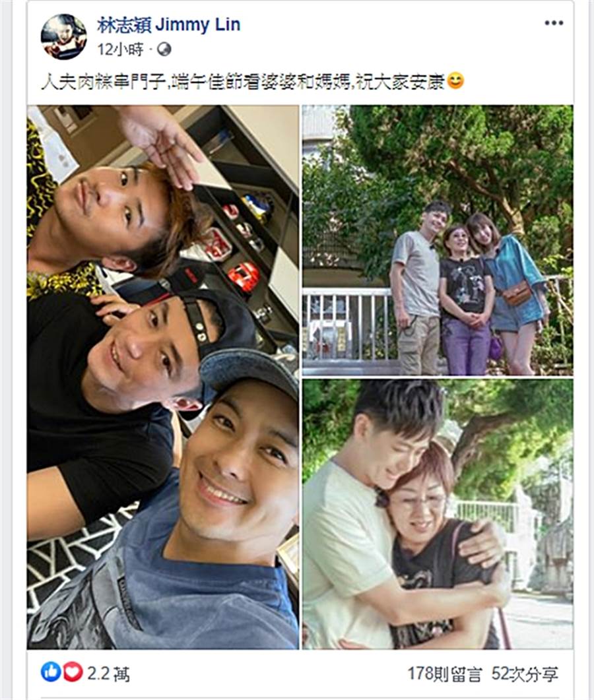Image resolution: width=594 pixels, height=700 pixels.
Task: Click the red heart Love reaction icon
Action: click(x=73, y=672)
